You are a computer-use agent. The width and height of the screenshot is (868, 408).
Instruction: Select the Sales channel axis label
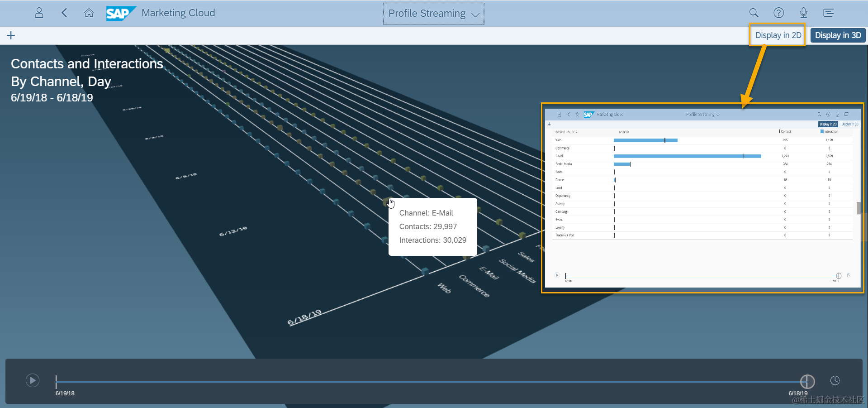tap(526, 257)
